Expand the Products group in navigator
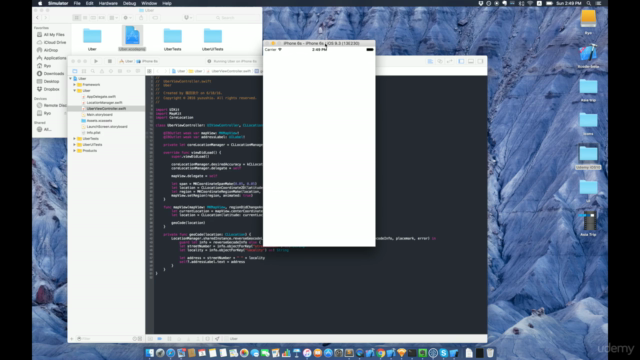 (75, 151)
